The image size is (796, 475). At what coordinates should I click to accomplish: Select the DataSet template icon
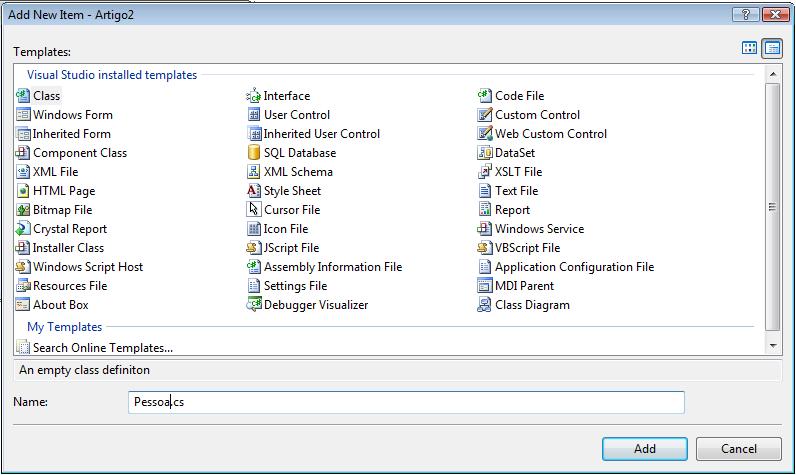486,153
